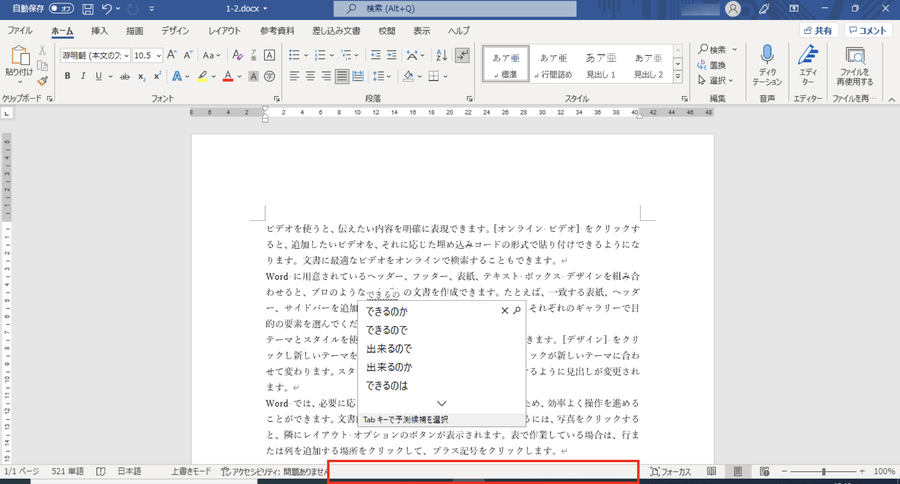Click the zoom slider in status bar
900x484 pixels.
(823, 471)
